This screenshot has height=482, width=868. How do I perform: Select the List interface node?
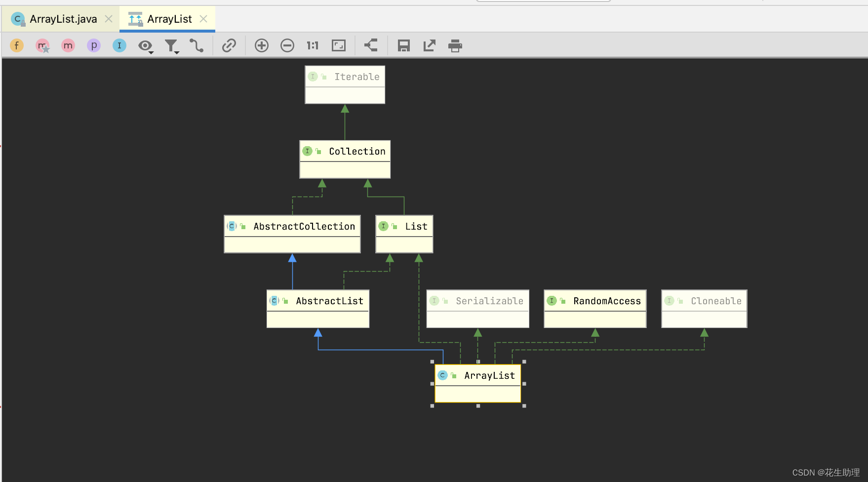coord(404,234)
